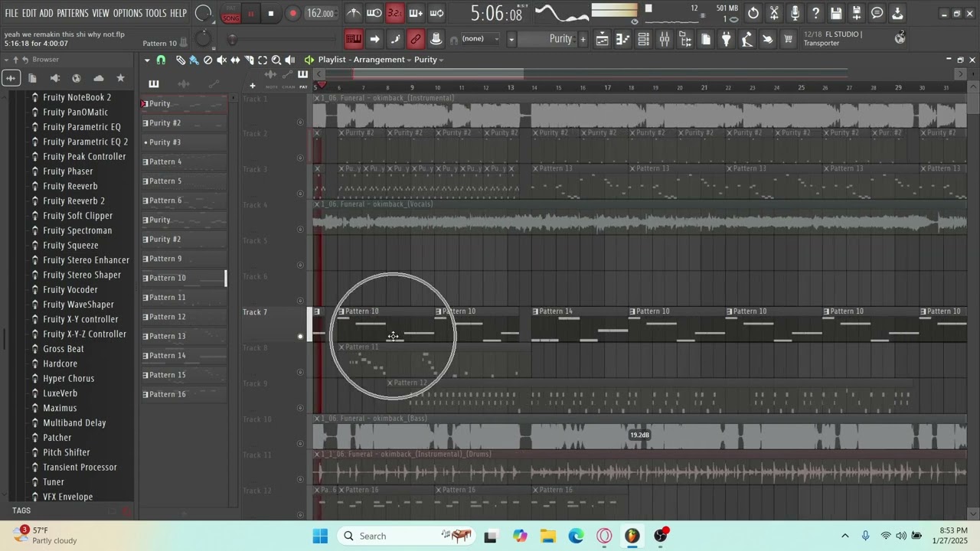Mute Track 7 using its green dot

300,336
